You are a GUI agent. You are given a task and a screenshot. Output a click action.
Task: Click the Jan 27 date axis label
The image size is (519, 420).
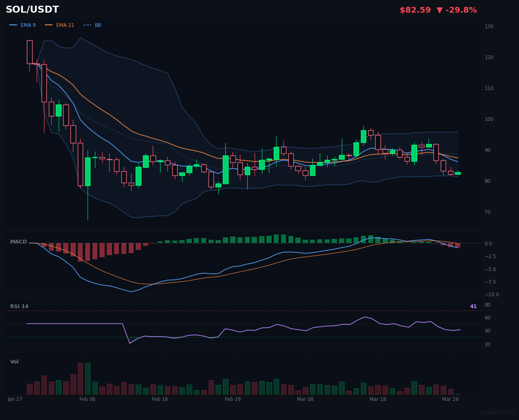click(x=15, y=399)
